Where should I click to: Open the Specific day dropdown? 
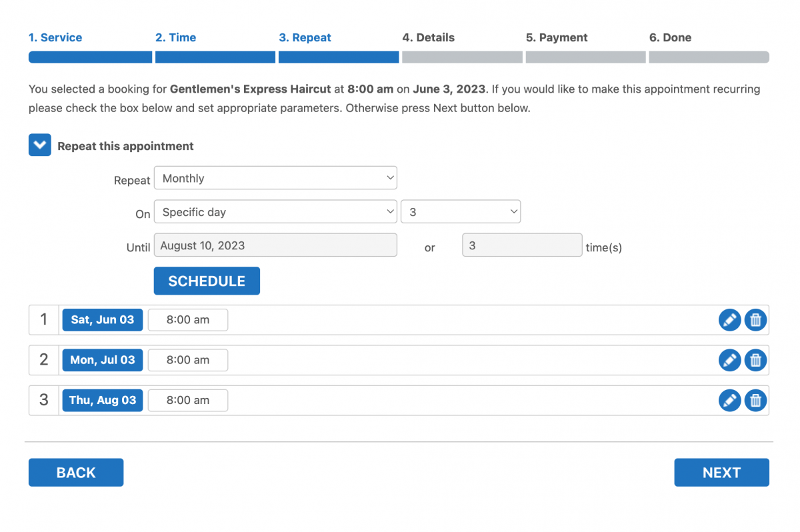coord(275,211)
